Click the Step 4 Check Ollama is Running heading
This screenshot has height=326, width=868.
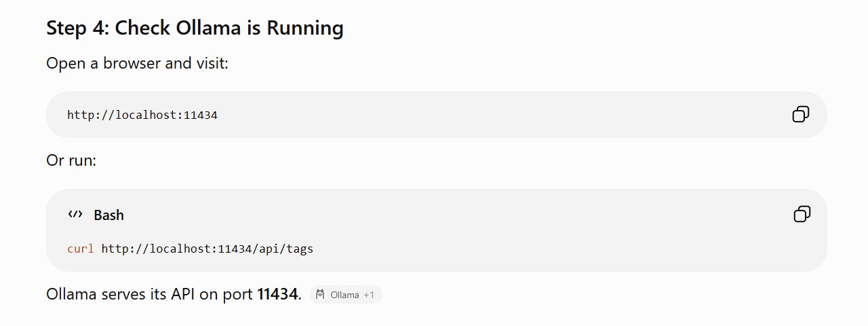195,28
